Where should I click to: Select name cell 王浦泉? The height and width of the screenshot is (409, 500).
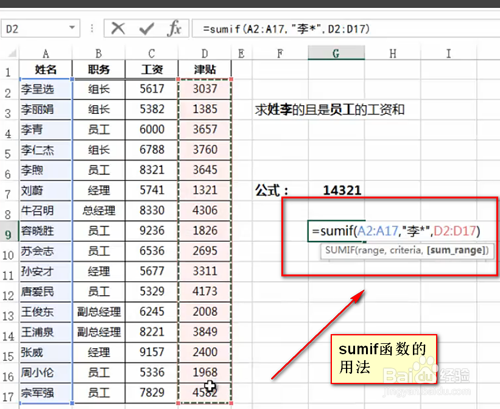(46, 332)
